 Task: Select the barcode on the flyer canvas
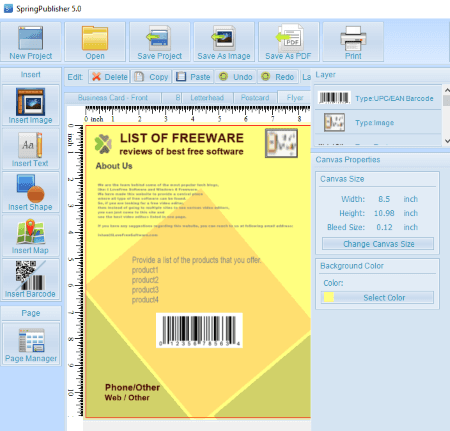(199, 330)
